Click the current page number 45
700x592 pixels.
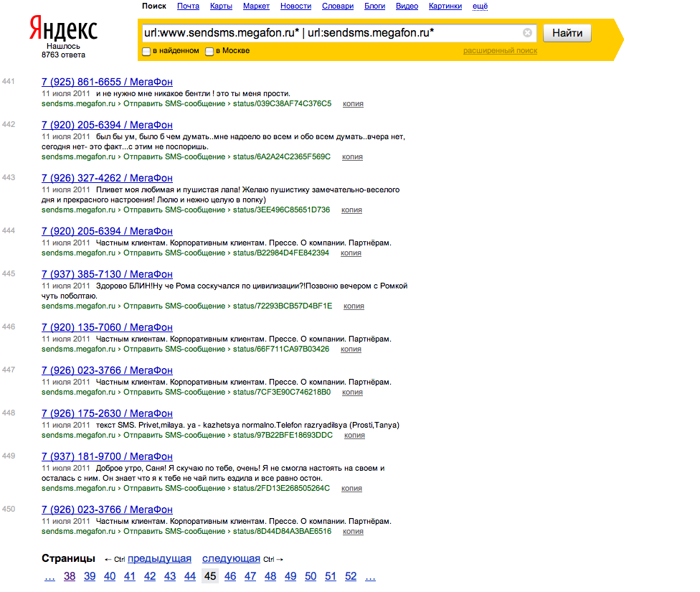210,576
